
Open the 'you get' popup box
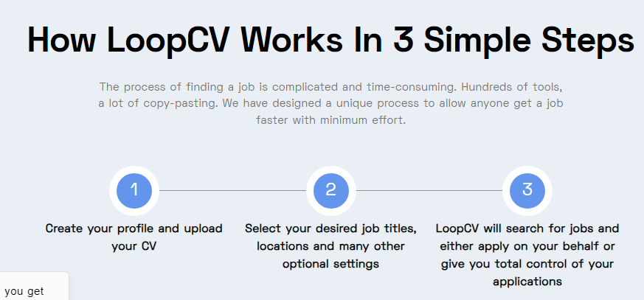click(34, 286)
